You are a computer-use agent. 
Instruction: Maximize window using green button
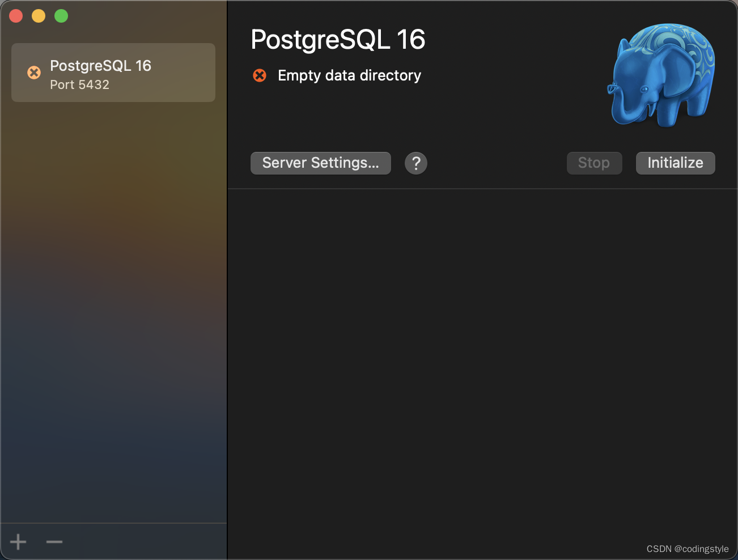(x=61, y=16)
